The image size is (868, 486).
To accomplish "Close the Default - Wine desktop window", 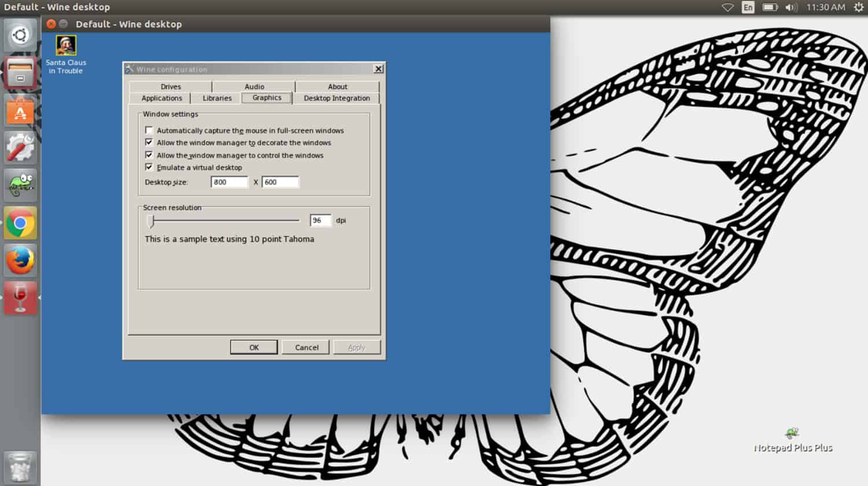I will (x=51, y=24).
